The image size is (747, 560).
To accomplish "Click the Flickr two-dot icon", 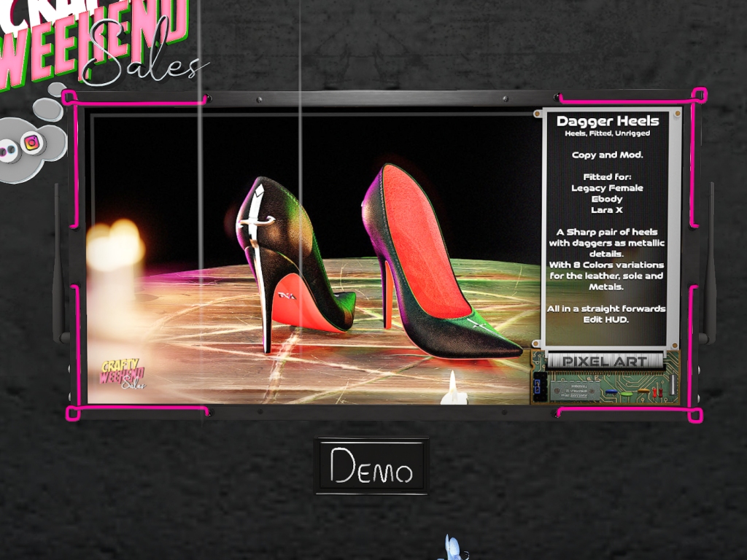I will pyautogui.click(x=8, y=151).
